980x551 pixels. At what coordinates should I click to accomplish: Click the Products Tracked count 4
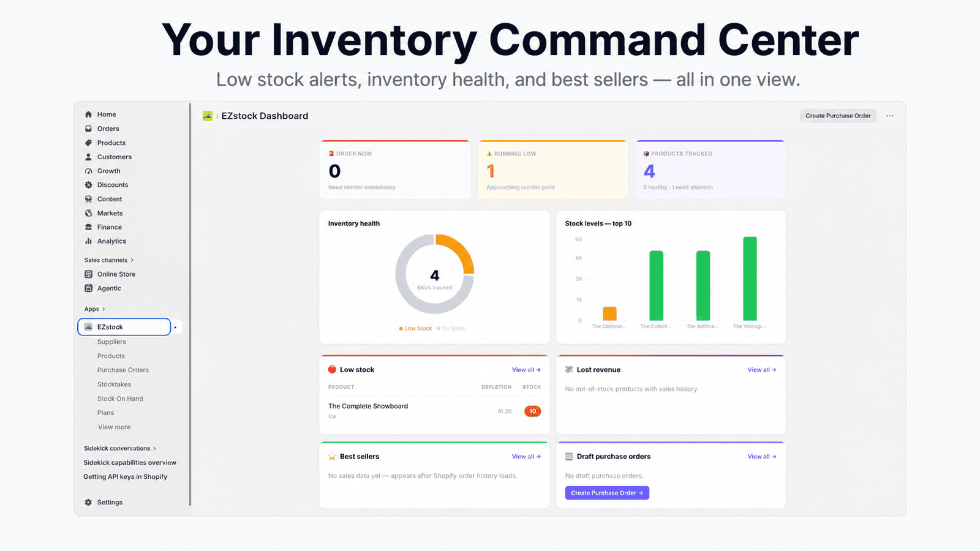[649, 171]
